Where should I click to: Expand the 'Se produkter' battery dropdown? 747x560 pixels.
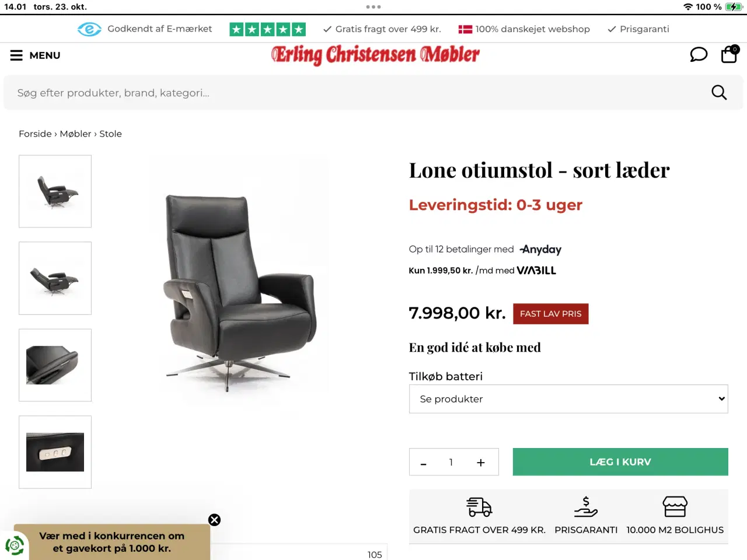[568, 399]
